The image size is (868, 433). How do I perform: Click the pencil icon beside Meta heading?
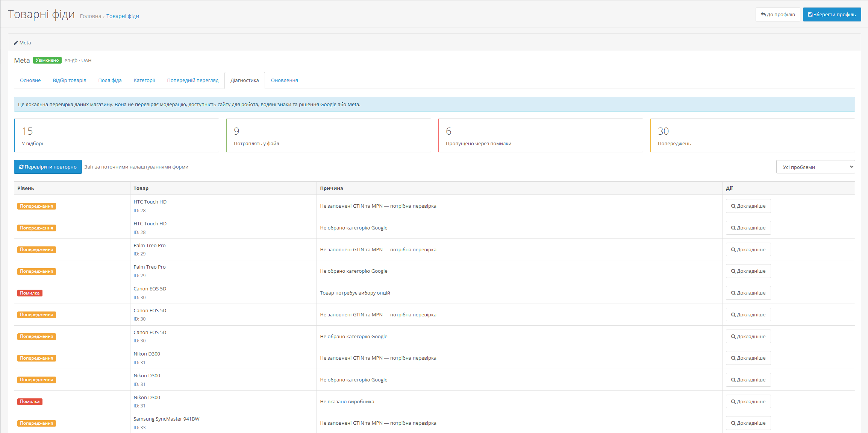pyautogui.click(x=16, y=43)
